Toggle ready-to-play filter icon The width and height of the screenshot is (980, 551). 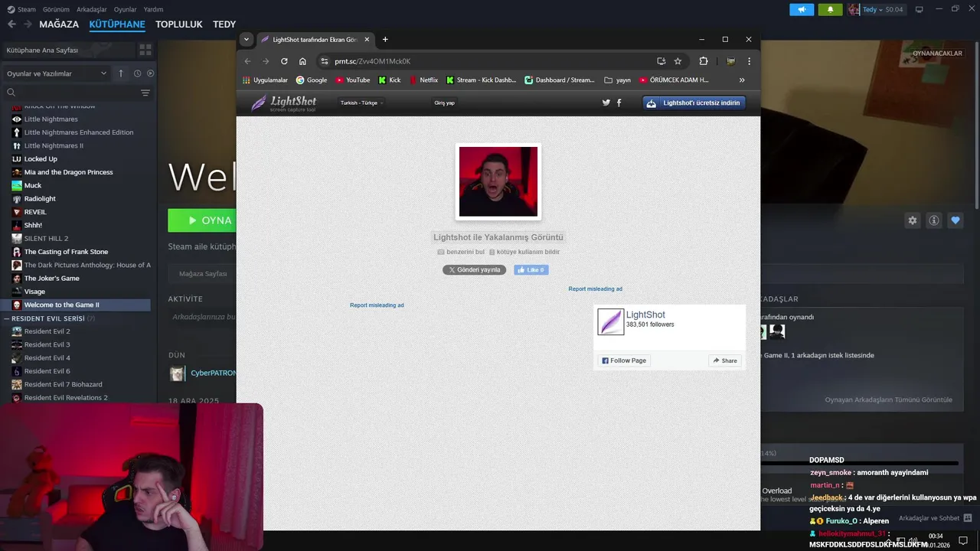point(150,73)
